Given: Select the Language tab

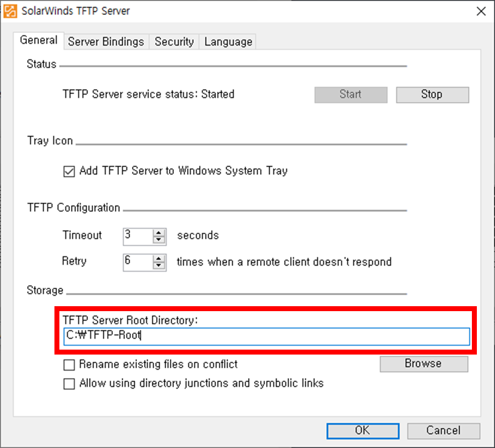Looking at the screenshot, I should pyautogui.click(x=228, y=42).
